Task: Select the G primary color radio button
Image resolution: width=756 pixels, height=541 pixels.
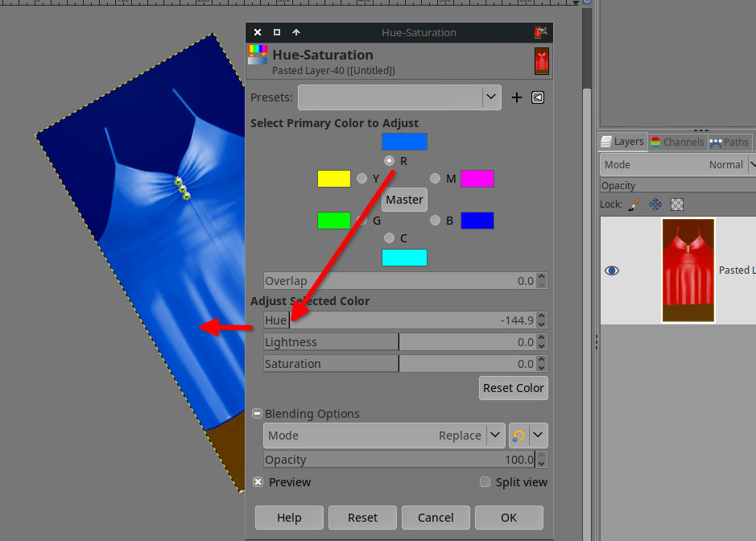Action: 361,221
